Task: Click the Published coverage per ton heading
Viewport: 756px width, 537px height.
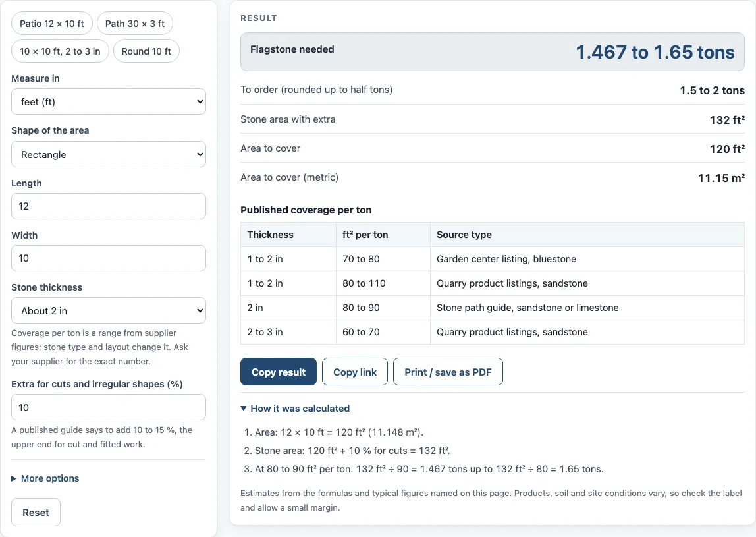Action: coord(306,210)
